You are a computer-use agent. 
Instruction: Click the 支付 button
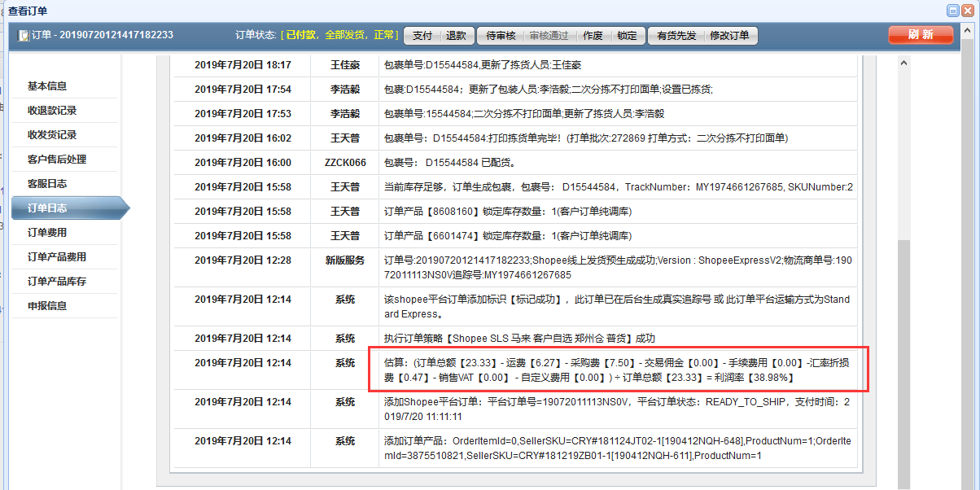click(422, 36)
